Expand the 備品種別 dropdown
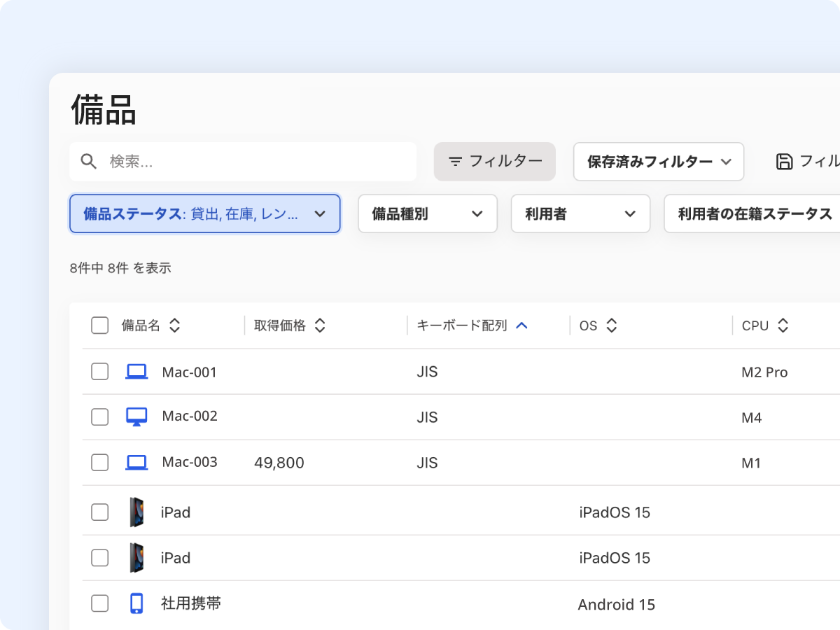Image resolution: width=840 pixels, height=630 pixels. tap(427, 213)
